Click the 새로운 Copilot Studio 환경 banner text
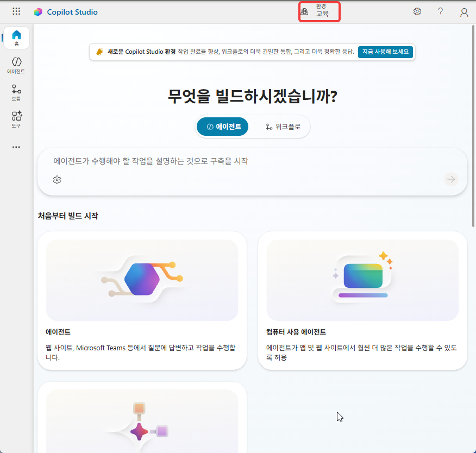Viewport: 476px width, 453px height. tap(141, 52)
